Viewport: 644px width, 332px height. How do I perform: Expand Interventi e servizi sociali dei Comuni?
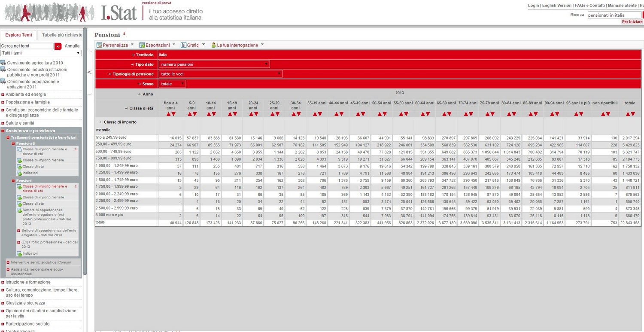8,262
